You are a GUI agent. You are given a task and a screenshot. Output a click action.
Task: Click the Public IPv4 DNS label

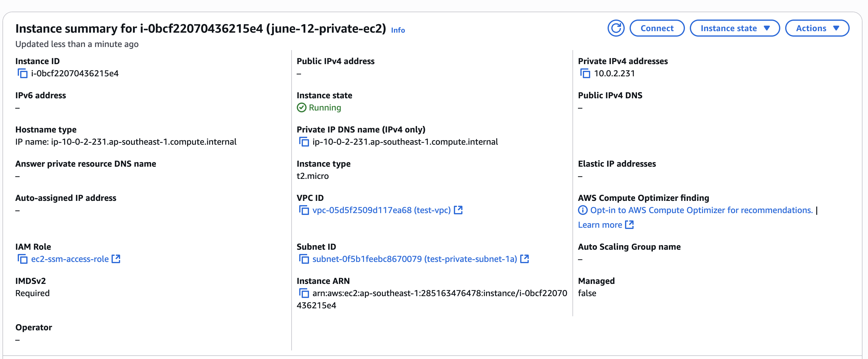point(610,95)
